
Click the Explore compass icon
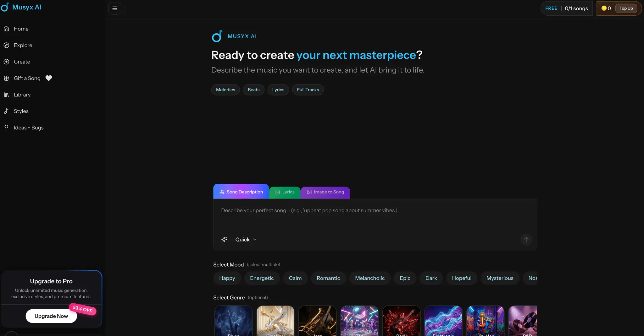tap(6, 45)
